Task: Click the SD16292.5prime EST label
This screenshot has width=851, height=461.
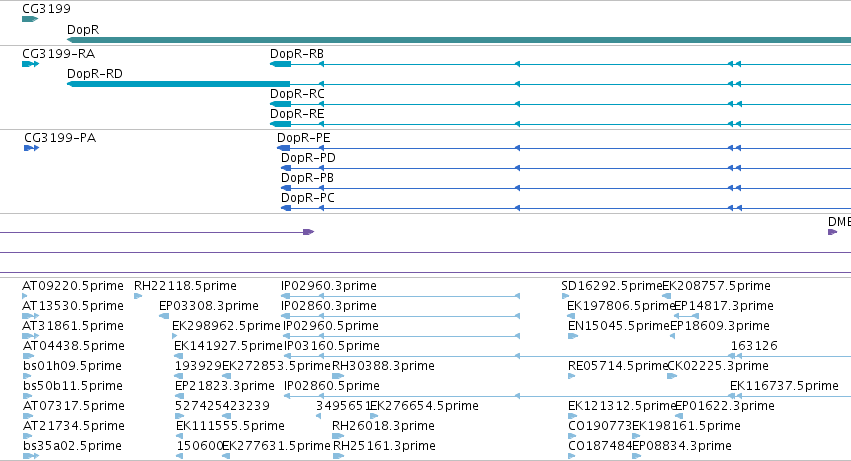Action: (612, 286)
